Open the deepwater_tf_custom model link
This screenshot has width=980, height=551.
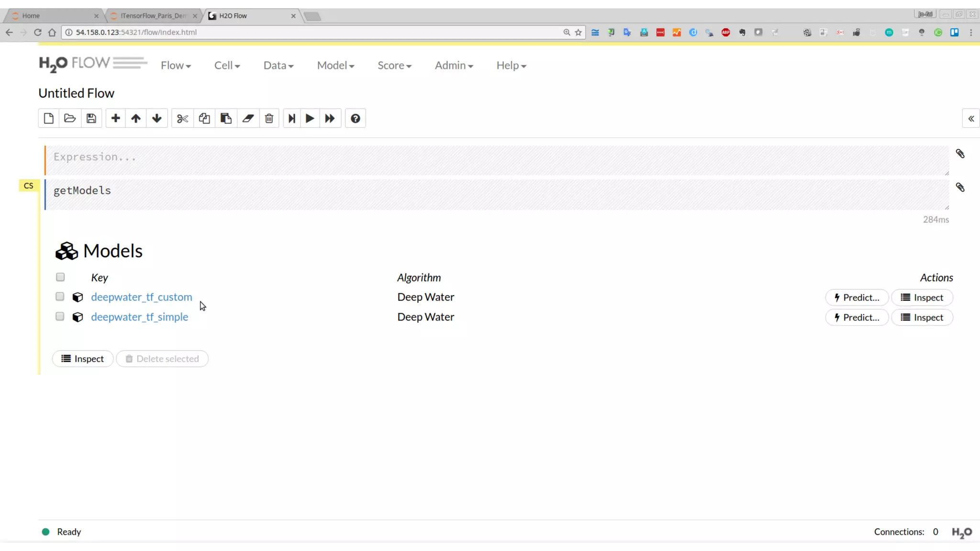(x=142, y=297)
